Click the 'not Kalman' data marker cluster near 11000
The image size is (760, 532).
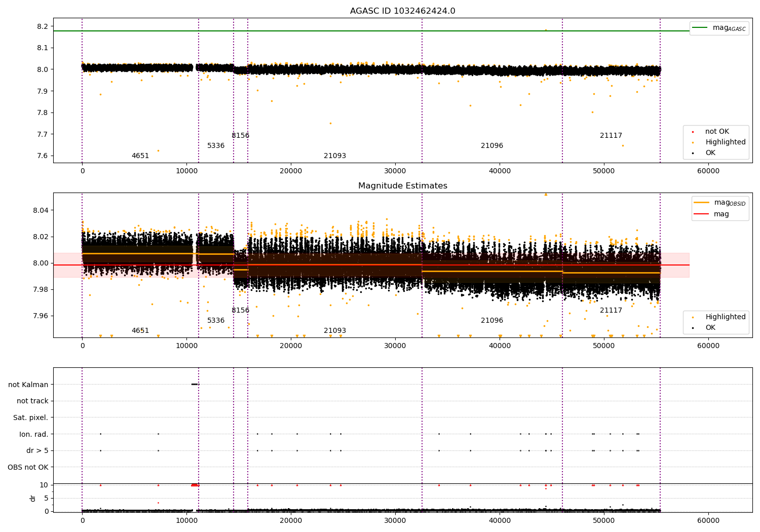(x=195, y=385)
